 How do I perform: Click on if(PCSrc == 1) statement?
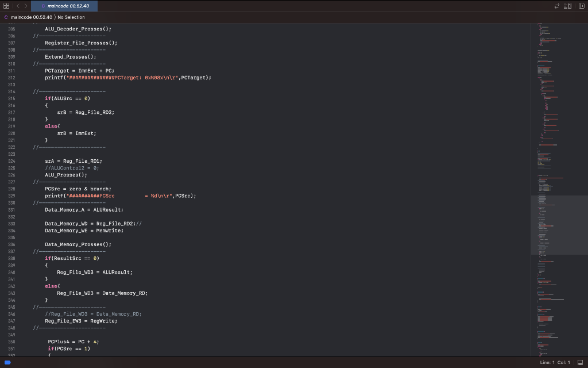point(69,349)
